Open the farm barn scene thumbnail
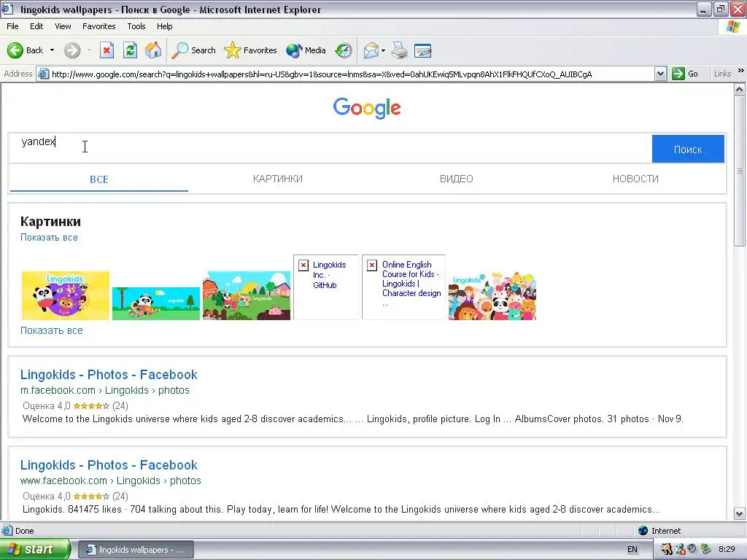Image resolution: width=747 pixels, height=560 pixels. tap(247, 295)
